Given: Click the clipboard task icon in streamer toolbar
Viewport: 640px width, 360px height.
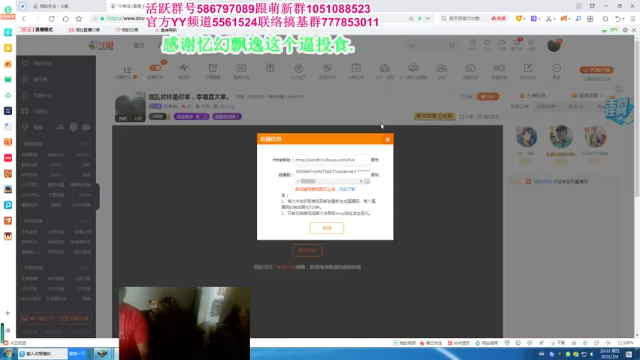Looking at the screenshot, I should click(356, 68).
